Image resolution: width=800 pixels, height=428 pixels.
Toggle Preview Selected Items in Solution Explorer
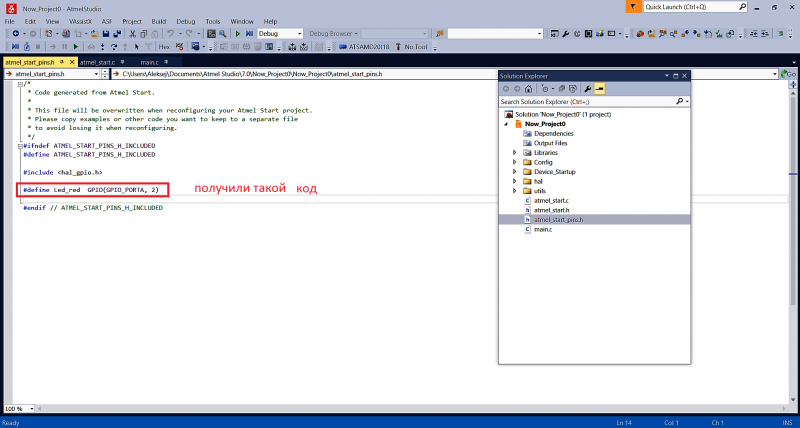(x=599, y=89)
